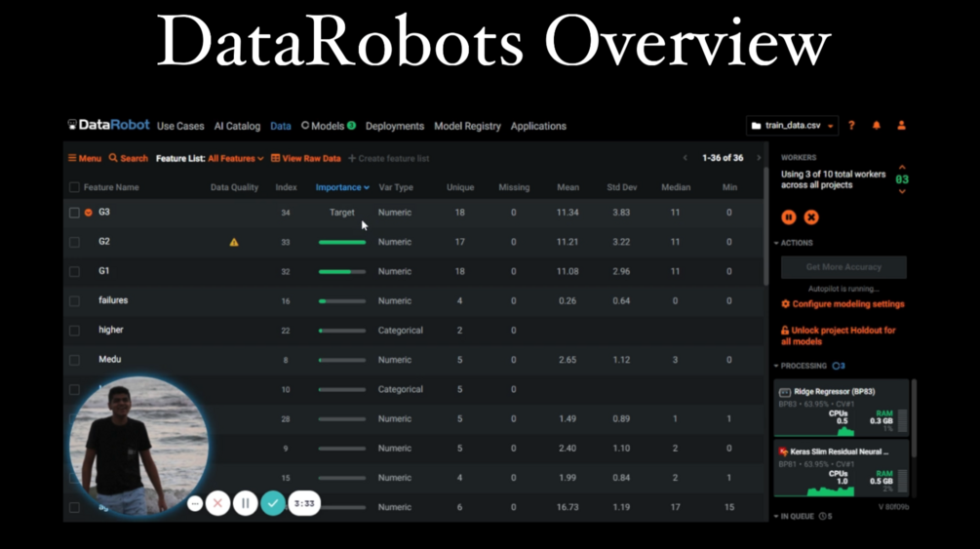Open the DataRobot home logo

coord(109,125)
